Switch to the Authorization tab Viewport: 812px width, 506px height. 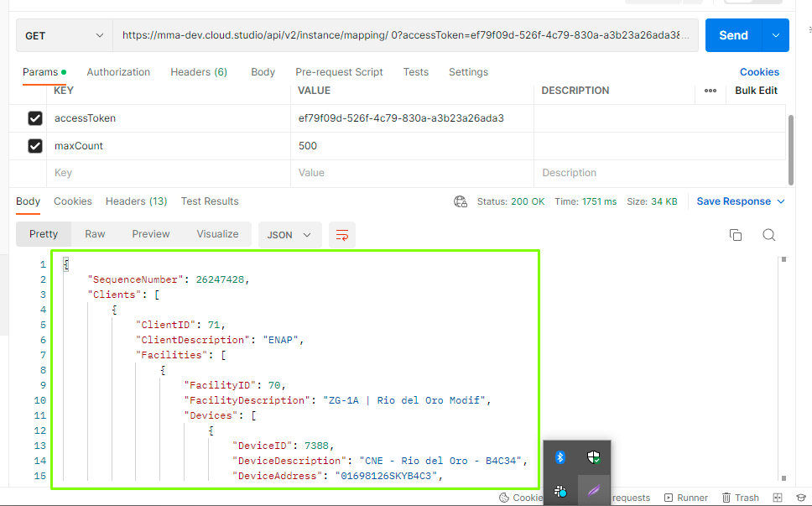pos(118,72)
